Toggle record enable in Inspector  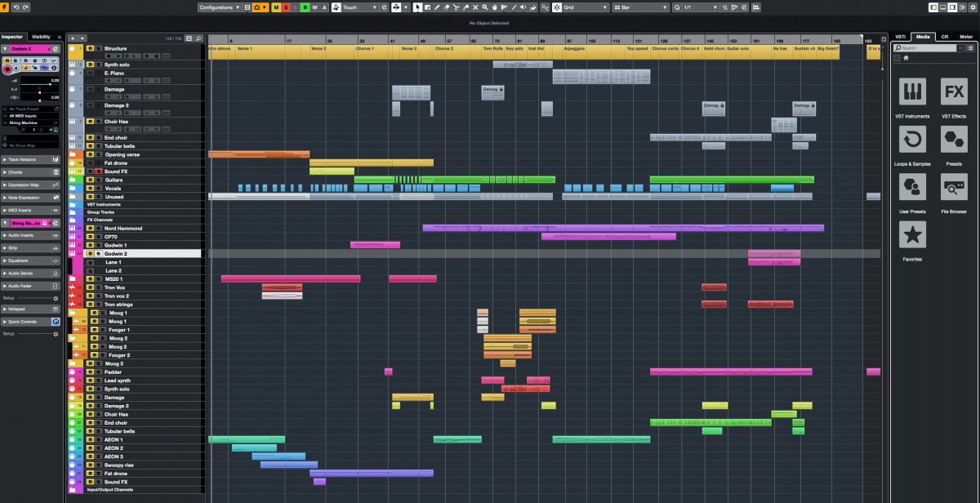pyautogui.click(x=8, y=70)
